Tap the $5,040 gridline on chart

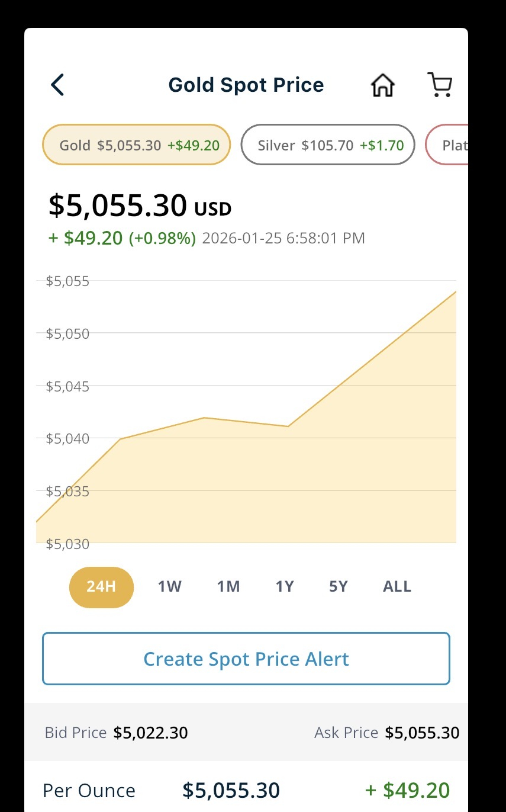coord(246,438)
